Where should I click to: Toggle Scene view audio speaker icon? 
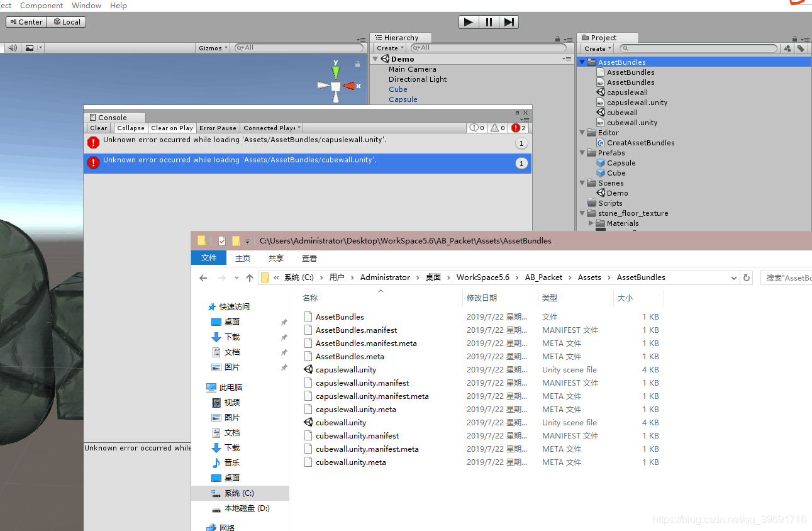(x=13, y=48)
